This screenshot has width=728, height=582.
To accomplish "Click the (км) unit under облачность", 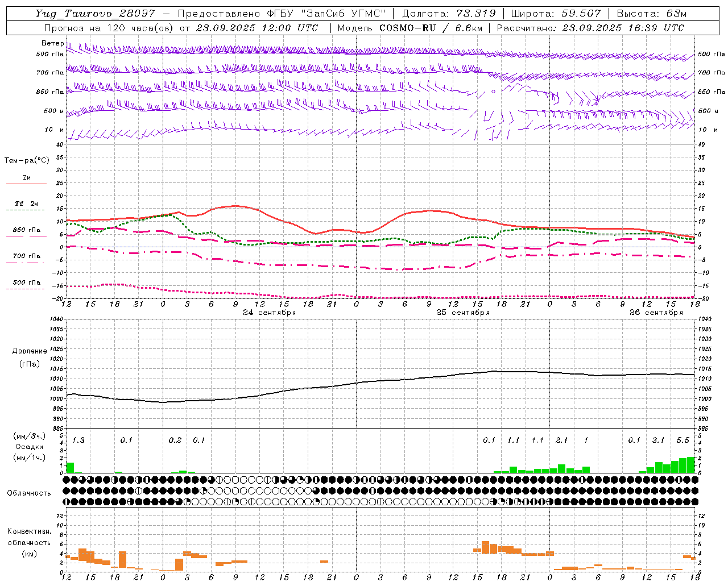I will [29, 554].
